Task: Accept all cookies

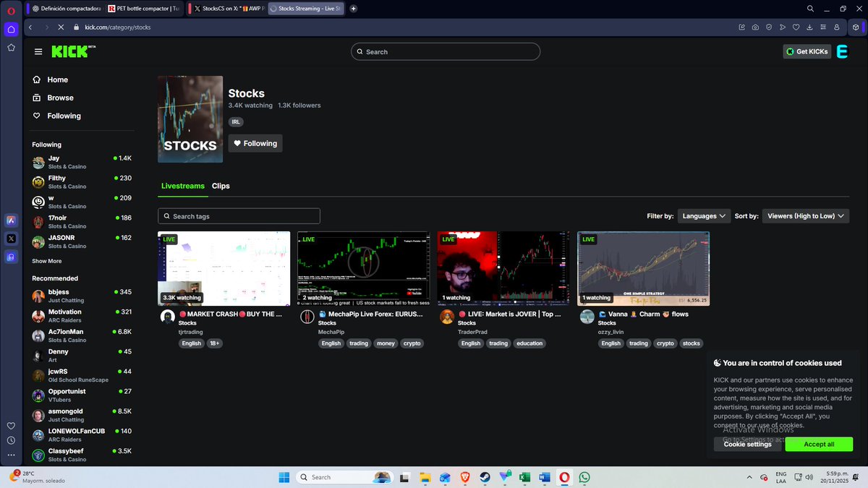Action: pos(819,444)
